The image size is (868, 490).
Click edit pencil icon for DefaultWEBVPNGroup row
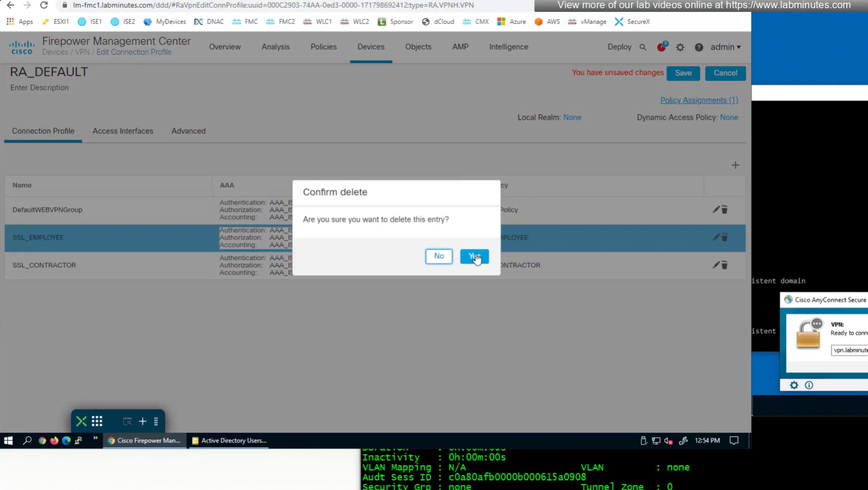716,209
